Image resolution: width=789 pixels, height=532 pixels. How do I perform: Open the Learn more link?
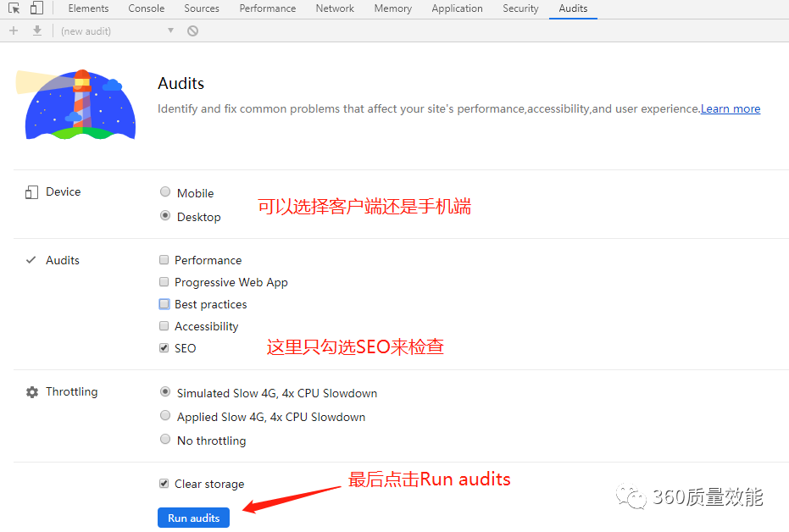(731, 109)
